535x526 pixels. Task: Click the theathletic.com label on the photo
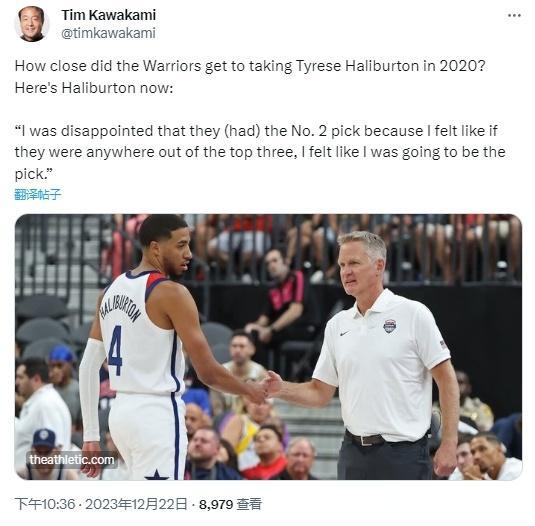pos(72,459)
